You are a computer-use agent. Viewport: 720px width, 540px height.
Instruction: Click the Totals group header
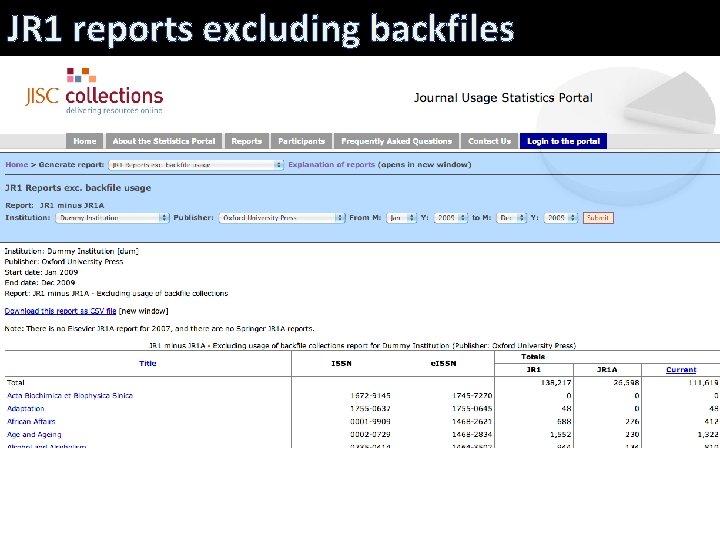[533, 357]
